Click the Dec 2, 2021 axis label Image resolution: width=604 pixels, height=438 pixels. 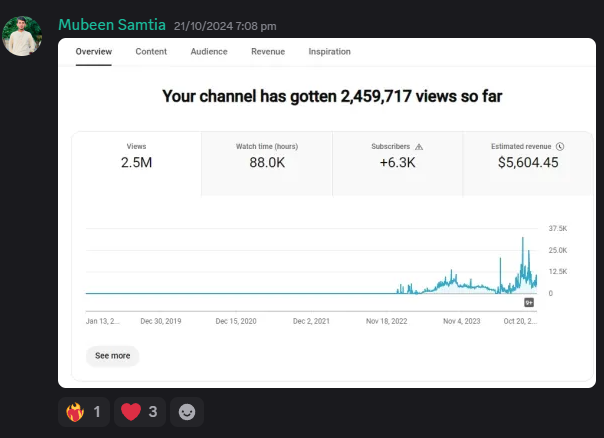311,321
